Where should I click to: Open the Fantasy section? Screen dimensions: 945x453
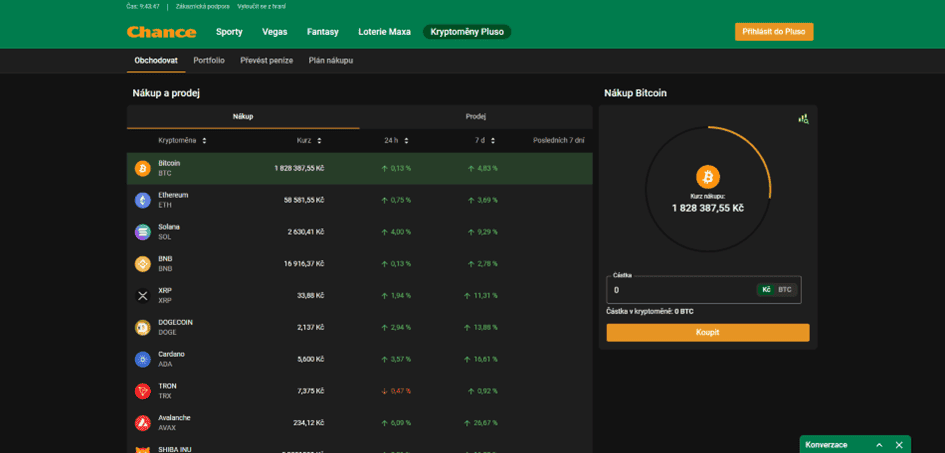[322, 32]
